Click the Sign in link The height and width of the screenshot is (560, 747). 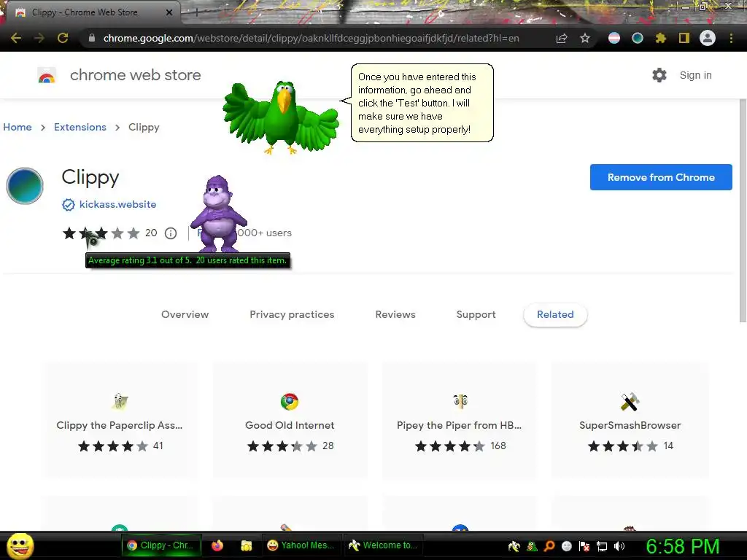coord(695,75)
